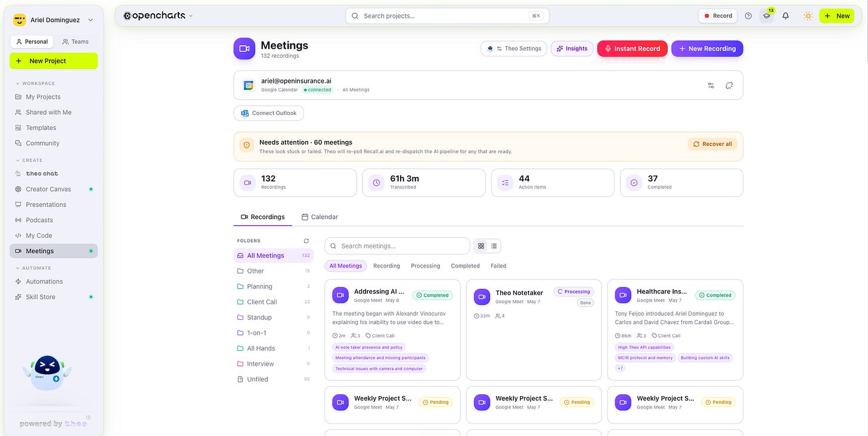The image size is (868, 436).
Task: Click the Meetings camera header icon
Action: [244, 49]
